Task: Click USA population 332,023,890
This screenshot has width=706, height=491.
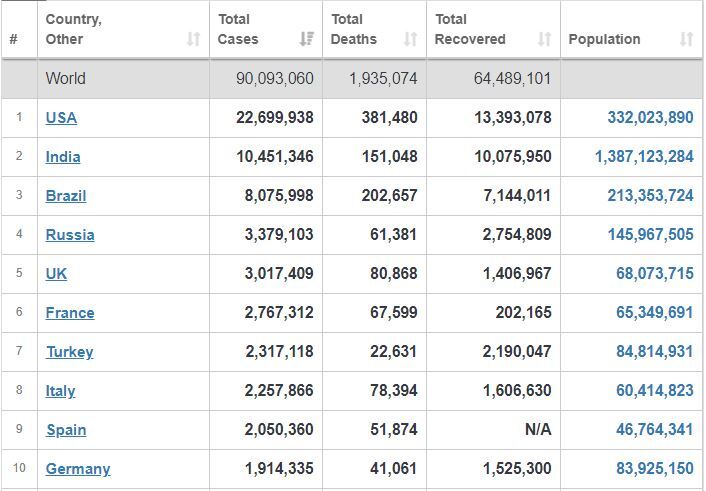Action: (651, 118)
